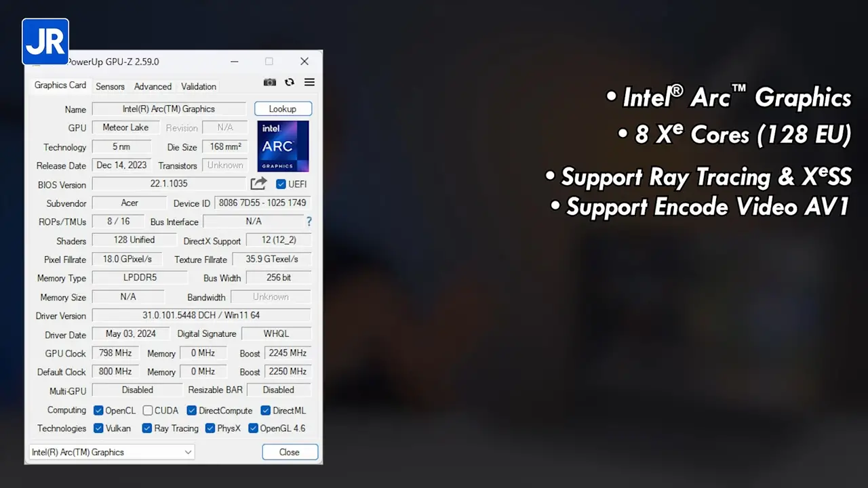Image resolution: width=868 pixels, height=488 pixels.
Task: Switch to the Validation tab
Action: [x=199, y=87]
